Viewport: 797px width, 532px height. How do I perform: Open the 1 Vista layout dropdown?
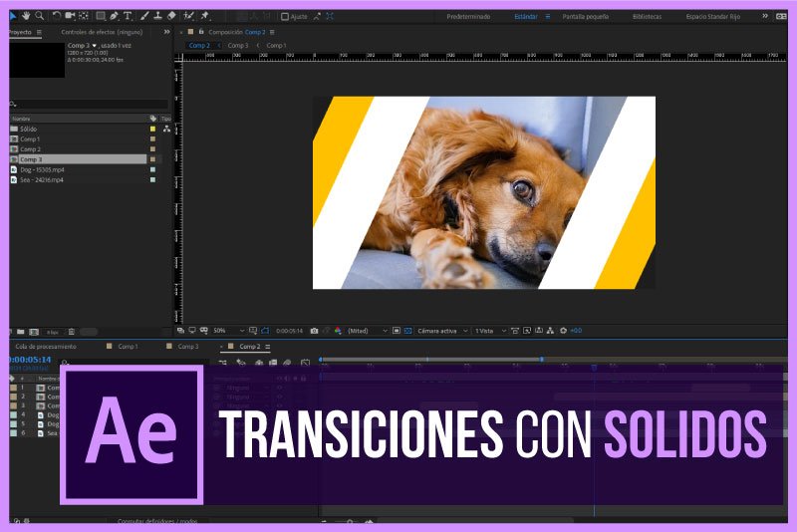coord(490,331)
